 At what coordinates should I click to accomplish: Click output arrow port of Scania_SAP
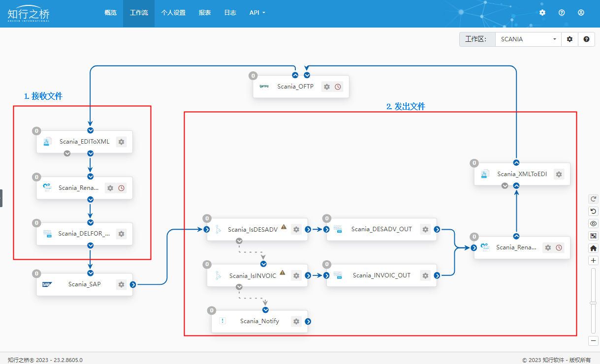[x=133, y=284]
